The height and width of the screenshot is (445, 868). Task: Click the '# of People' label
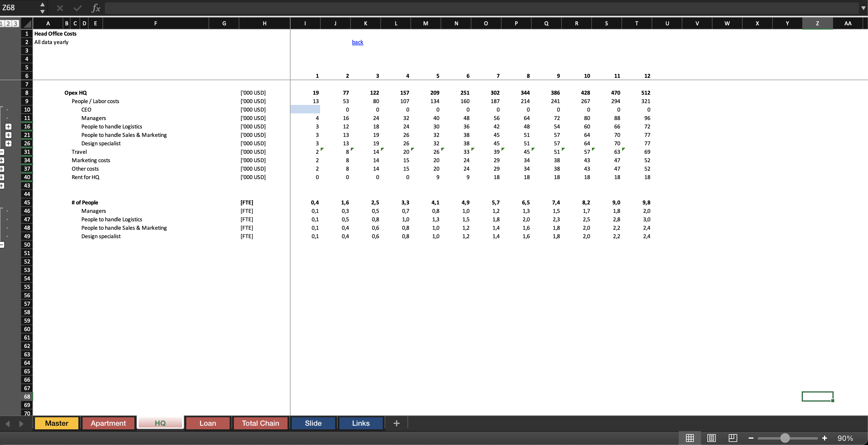(85, 202)
